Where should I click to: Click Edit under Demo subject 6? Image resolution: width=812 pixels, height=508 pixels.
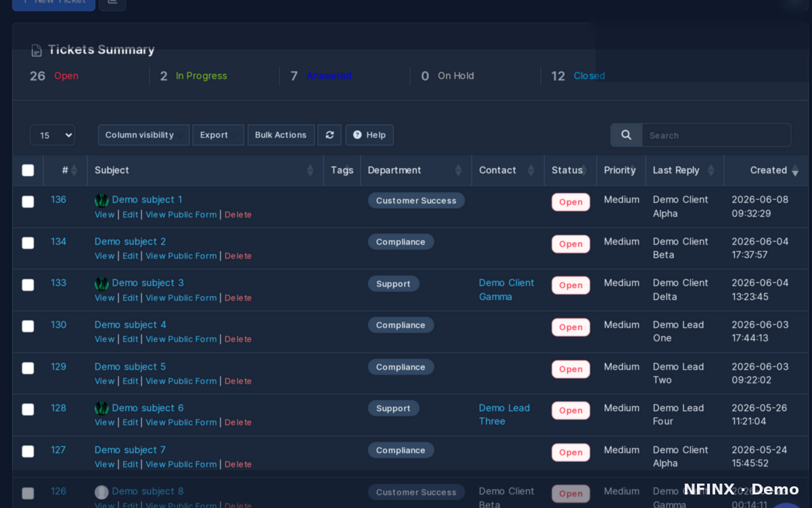130,423
